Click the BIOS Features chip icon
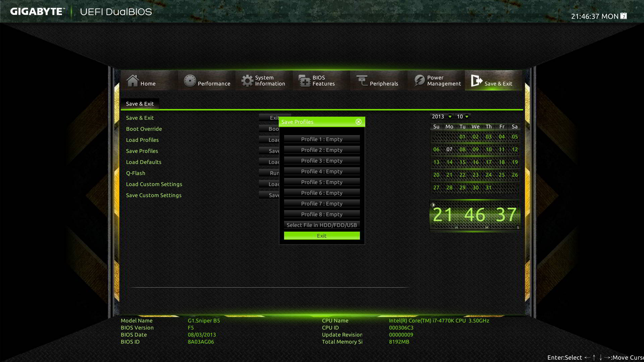 click(304, 81)
